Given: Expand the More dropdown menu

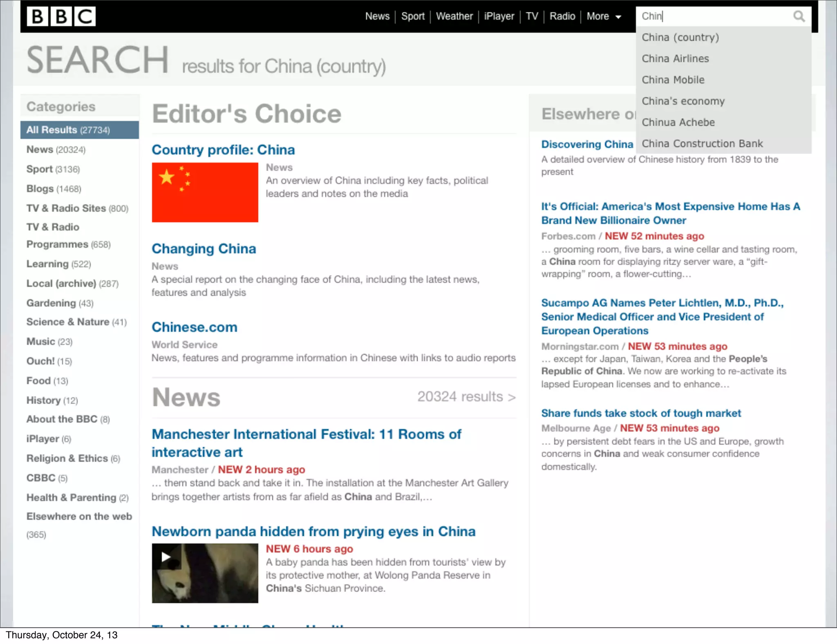Looking at the screenshot, I should click(x=604, y=16).
